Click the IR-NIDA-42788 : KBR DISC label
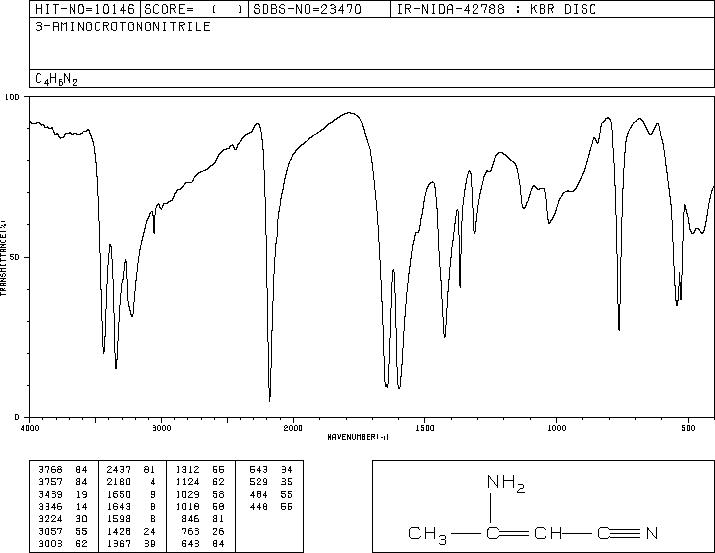The height and width of the screenshot is (553, 715). [496, 9]
